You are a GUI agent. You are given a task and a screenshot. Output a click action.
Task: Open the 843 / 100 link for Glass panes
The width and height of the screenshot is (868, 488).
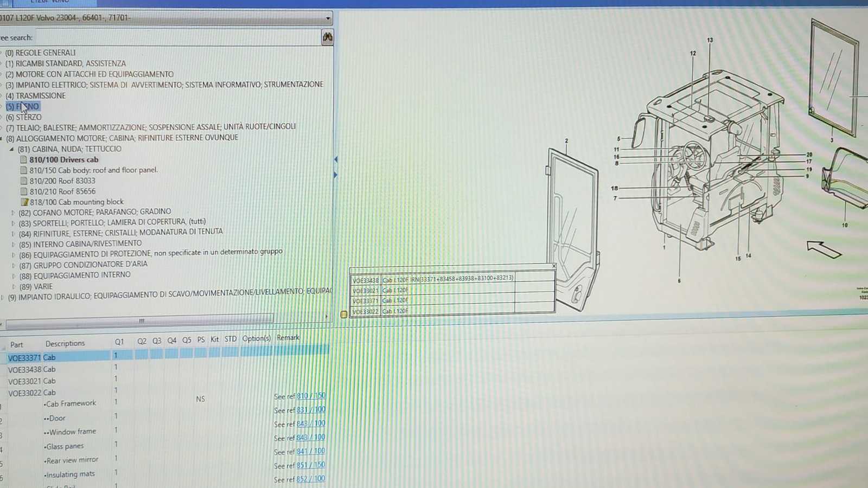click(311, 438)
